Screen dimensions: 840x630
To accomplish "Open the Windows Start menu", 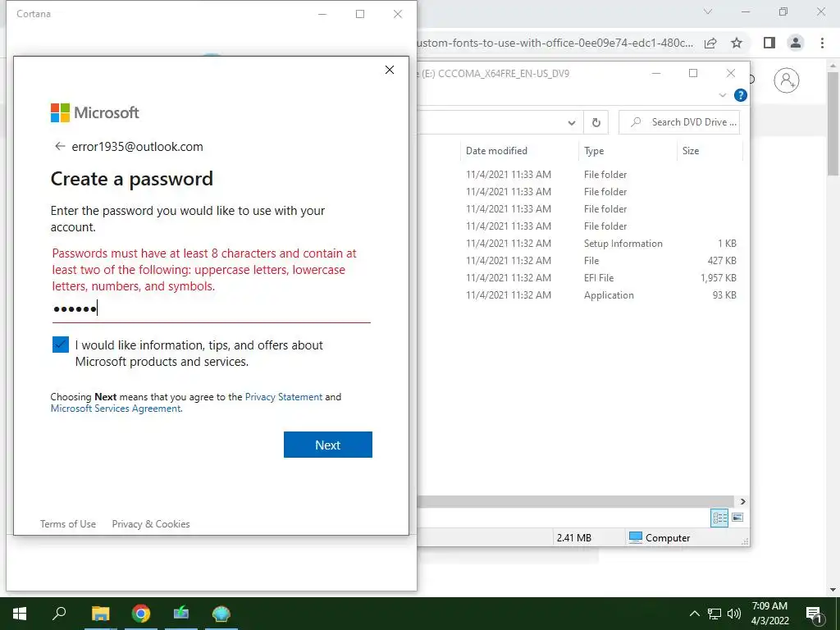I will 20,614.
